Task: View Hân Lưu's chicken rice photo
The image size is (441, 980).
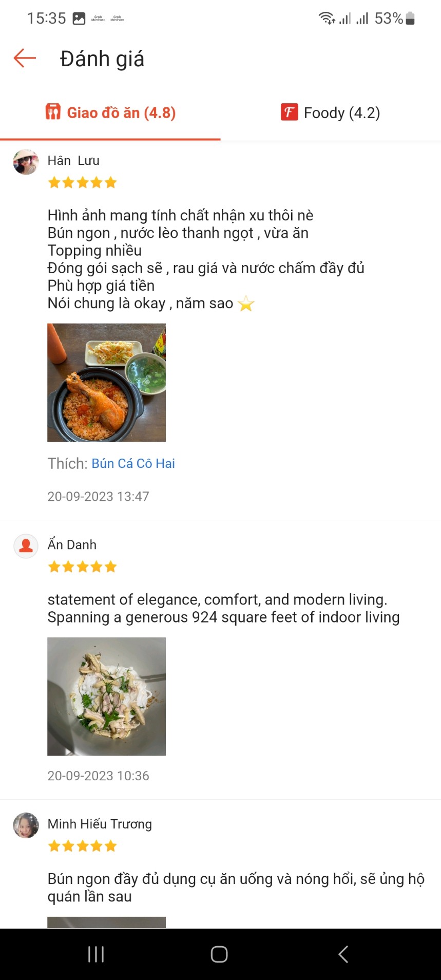Action: pos(106,382)
